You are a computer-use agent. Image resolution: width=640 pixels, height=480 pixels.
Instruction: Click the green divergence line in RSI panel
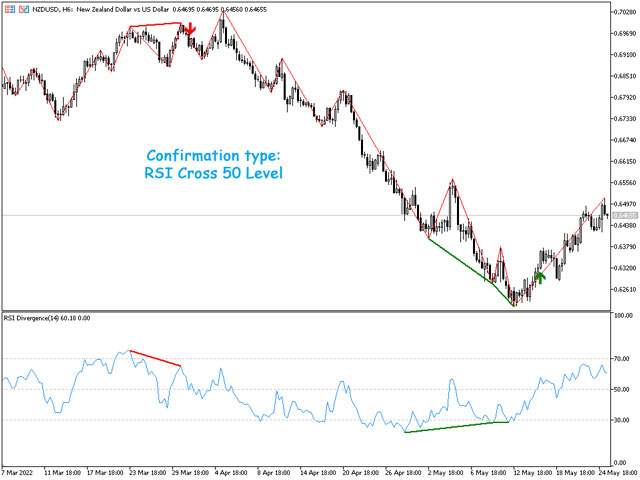(456, 427)
